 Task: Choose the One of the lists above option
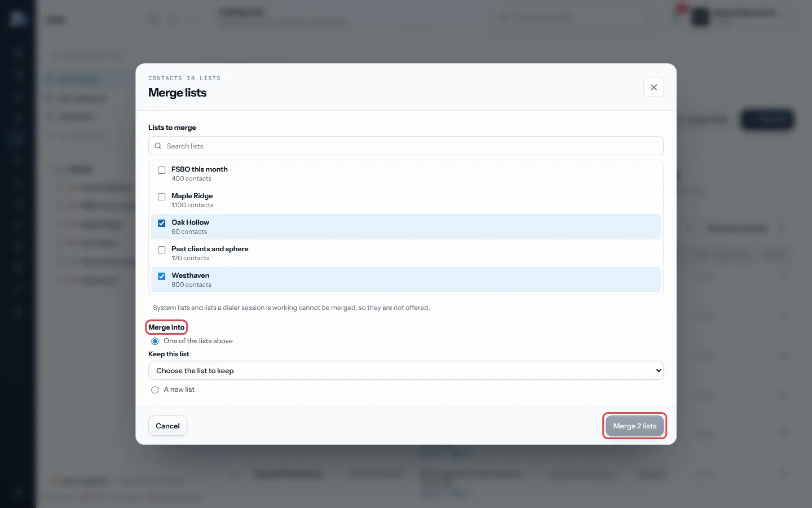point(155,341)
